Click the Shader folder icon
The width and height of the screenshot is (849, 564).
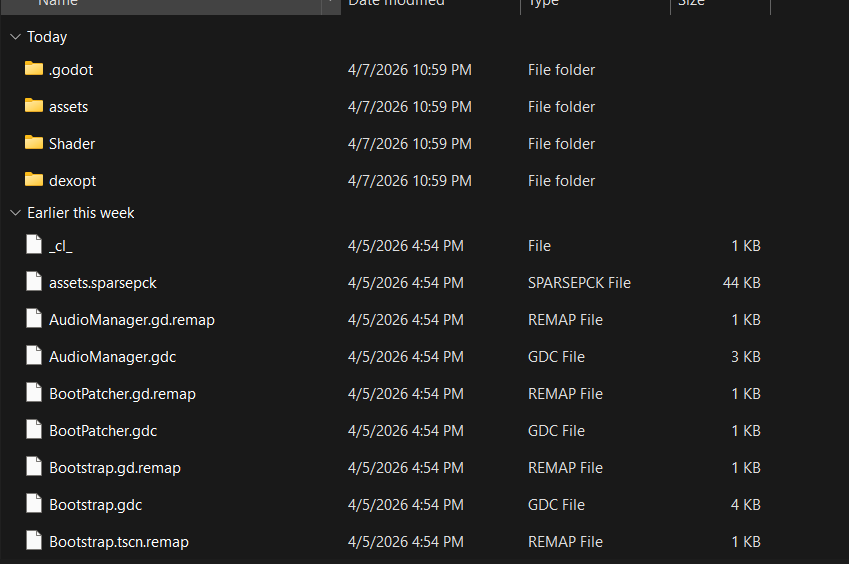click(34, 142)
